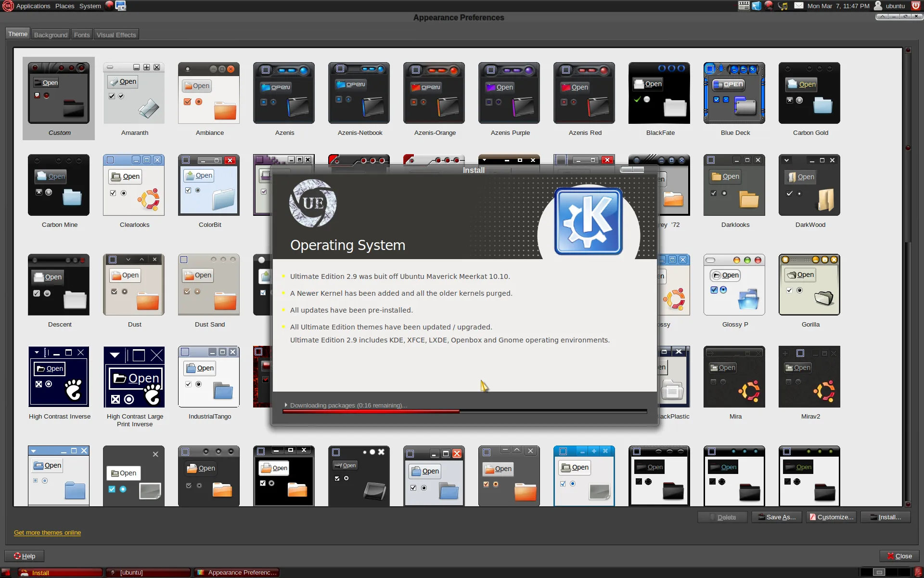Screen dimensions: 924x578
Task: Switch to the Background tab
Action: point(50,34)
